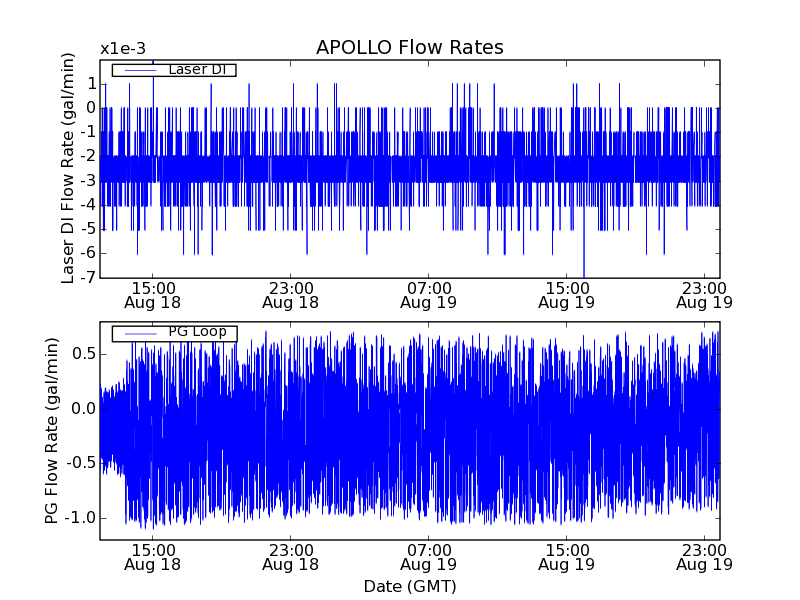The image size is (800, 600).
Task: Select the Laser DI legend box
Action: tap(174, 69)
